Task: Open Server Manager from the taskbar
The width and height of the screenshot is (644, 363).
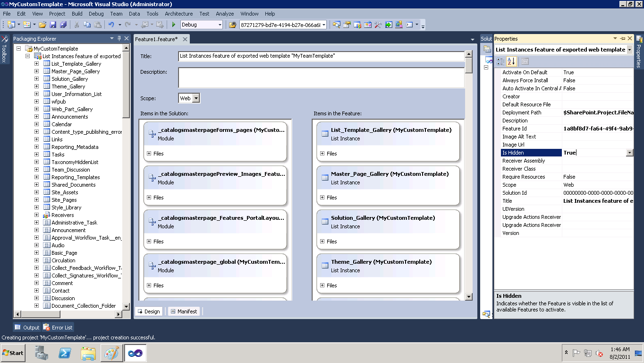Action: [42, 353]
